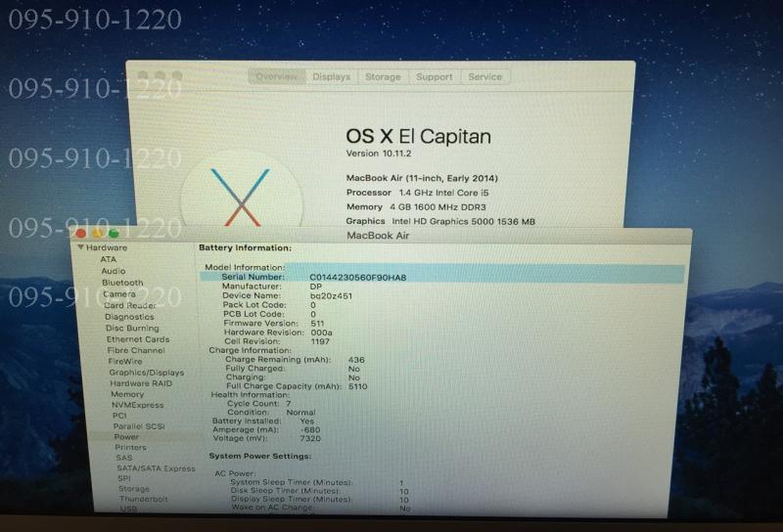
Task: Select ATA in the hardware list
Action: (108, 259)
